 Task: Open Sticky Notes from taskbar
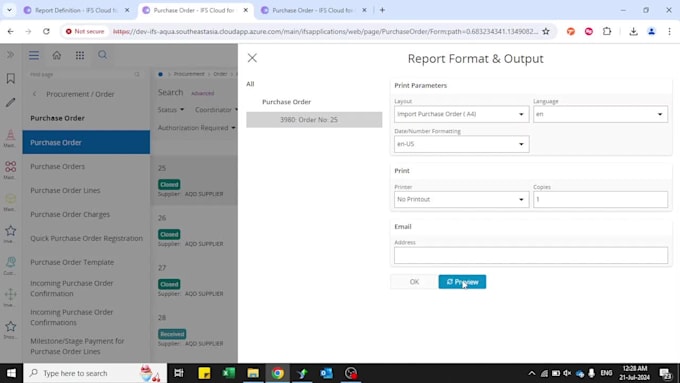pos(204,373)
